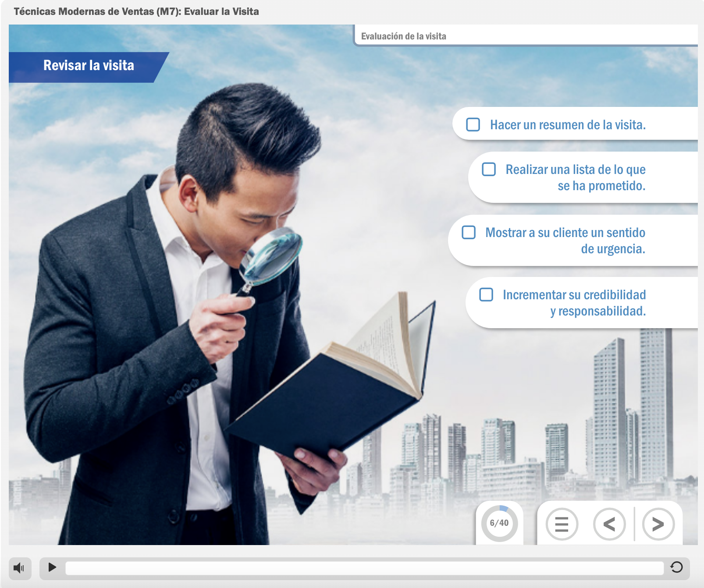This screenshot has height=588, width=704.
Task: Check the 'Hacer un resumen de la visita' checkbox
Action: click(x=473, y=124)
